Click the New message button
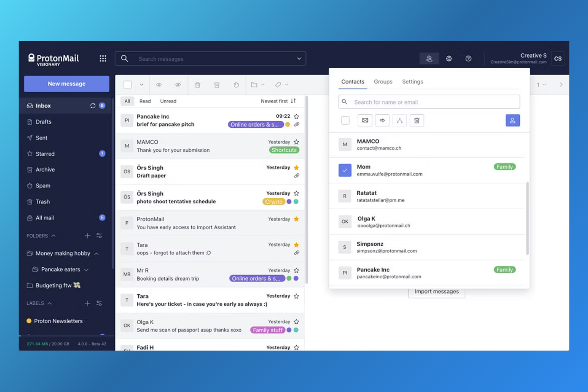588x392 pixels. coord(66,83)
